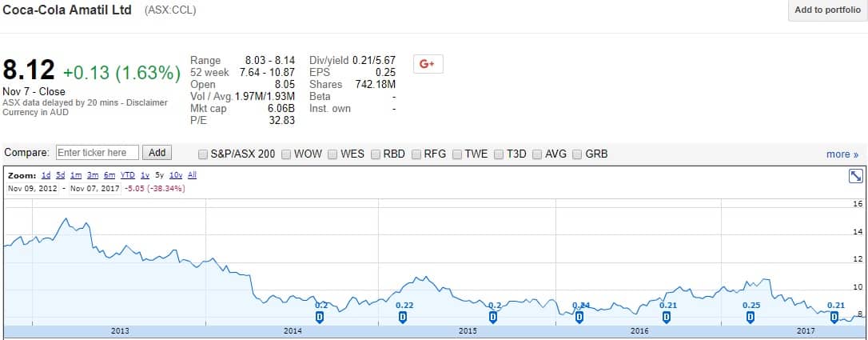Select the YTD zoom range
Screen dimensions: 868x340
126,174
